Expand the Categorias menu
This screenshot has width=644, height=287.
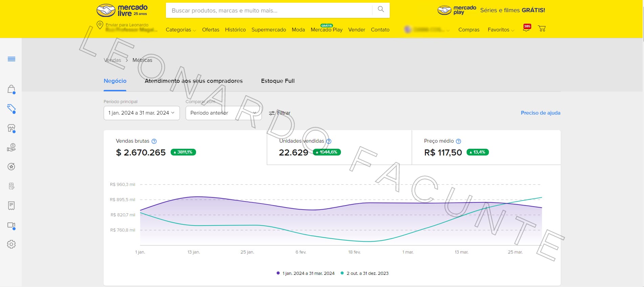[x=180, y=30]
